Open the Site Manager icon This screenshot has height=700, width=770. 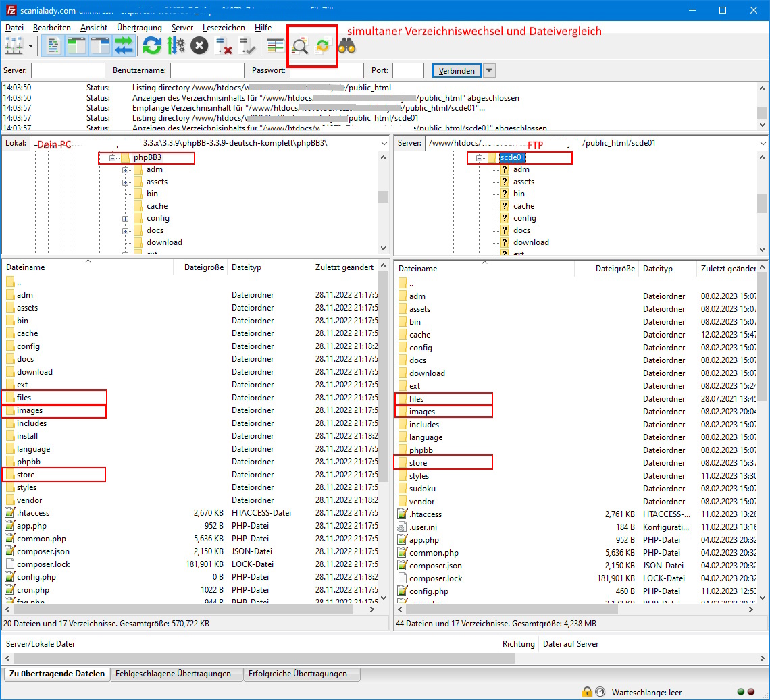13,46
